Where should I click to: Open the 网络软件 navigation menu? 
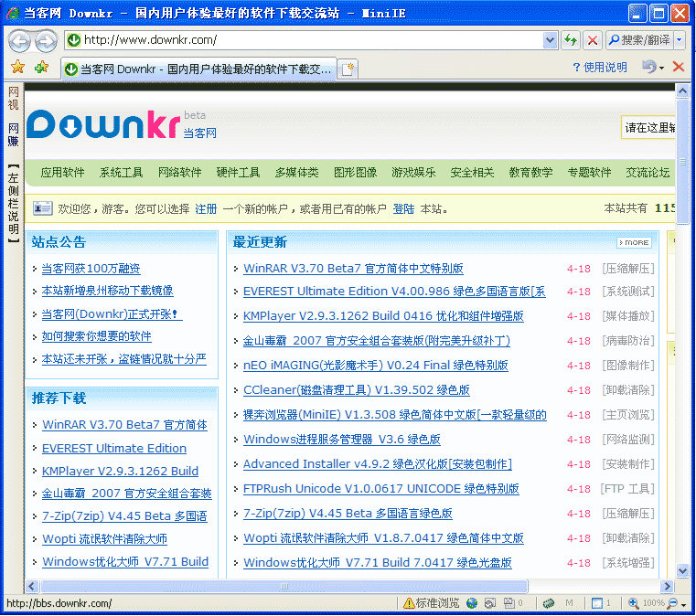(x=180, y=172)
